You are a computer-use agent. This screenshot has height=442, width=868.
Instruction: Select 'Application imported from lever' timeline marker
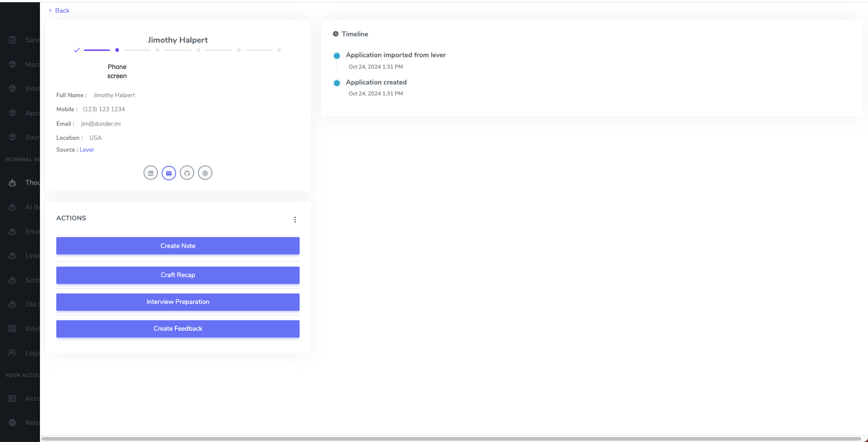[x=337, y=56]
